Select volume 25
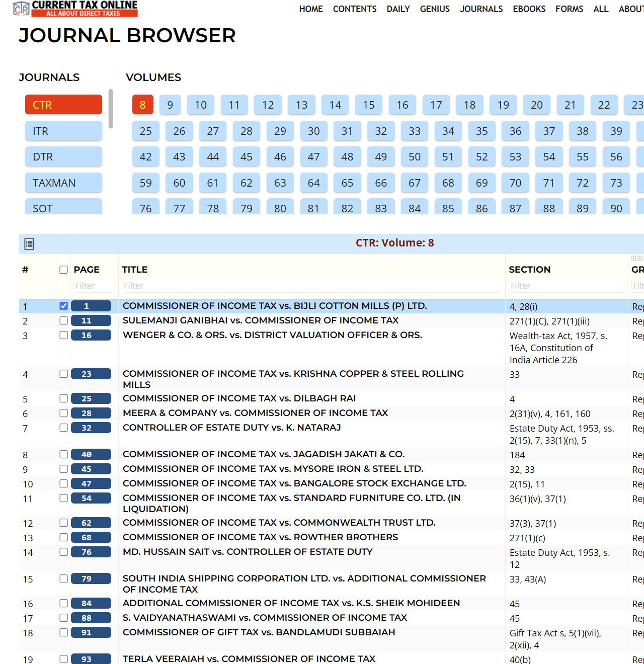Screen dimensions: 644x664 pyautogui.click(x=146, y=131)
